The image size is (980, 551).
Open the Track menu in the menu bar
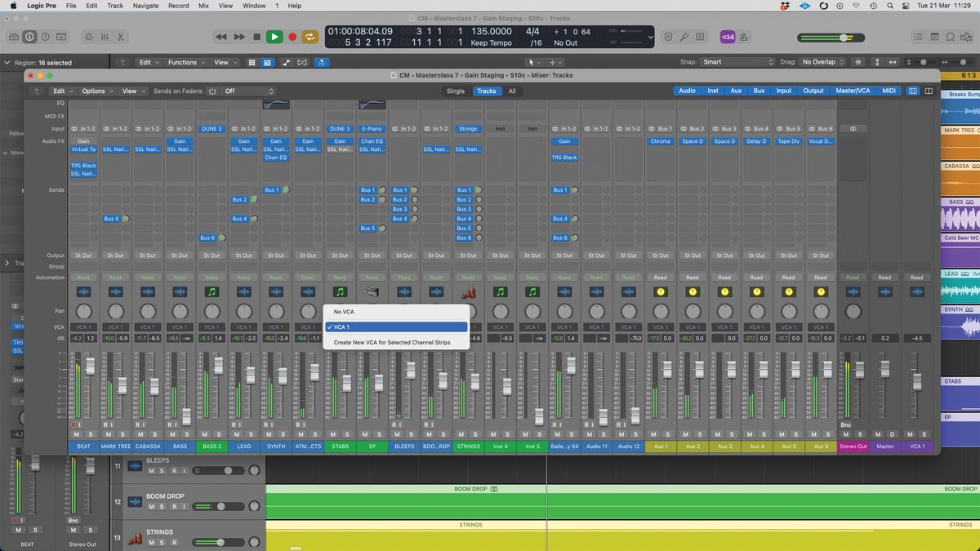114,6
